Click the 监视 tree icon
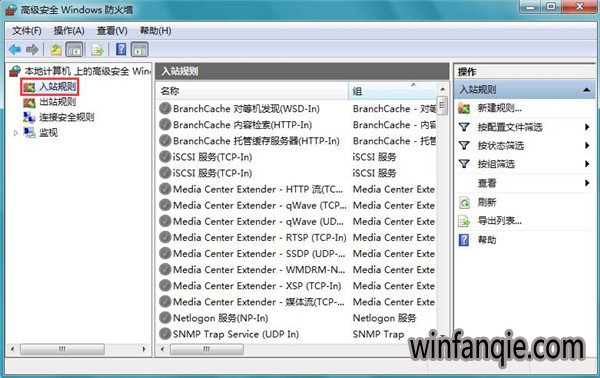 [x=29, y=133]
